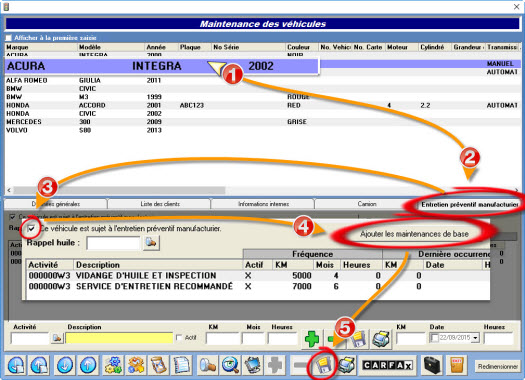Click the No Série column header
Image resolution: width=525 pixels, height=380 pixels.
248,47
